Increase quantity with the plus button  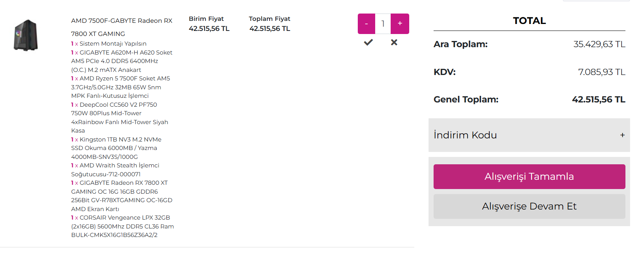(400, 24)
